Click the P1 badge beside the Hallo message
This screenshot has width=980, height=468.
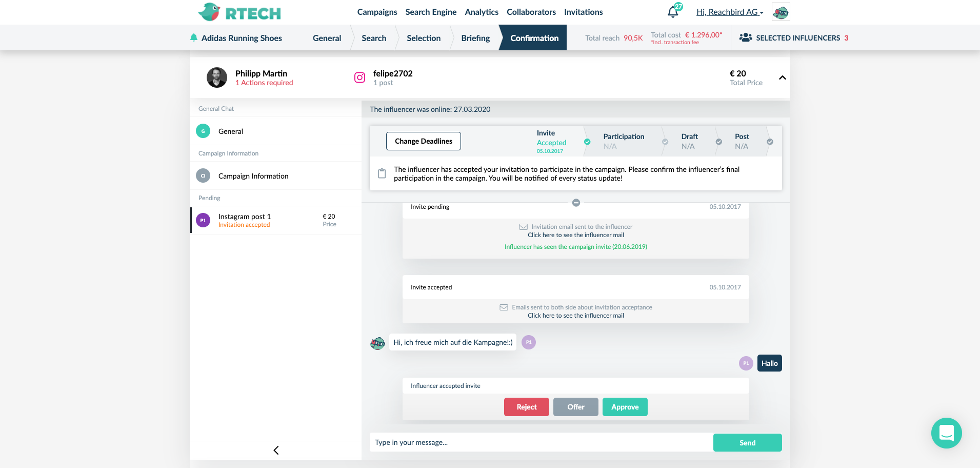746,363
